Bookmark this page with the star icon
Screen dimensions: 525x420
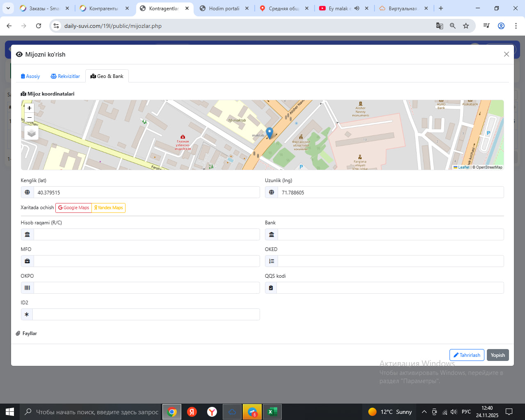click(x=466, y=26)
